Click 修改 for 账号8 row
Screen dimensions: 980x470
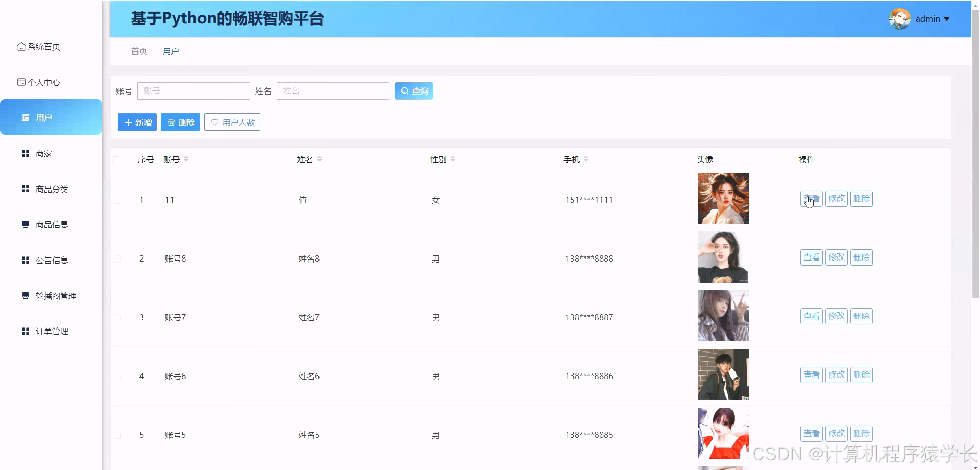[x=837, y=257]
